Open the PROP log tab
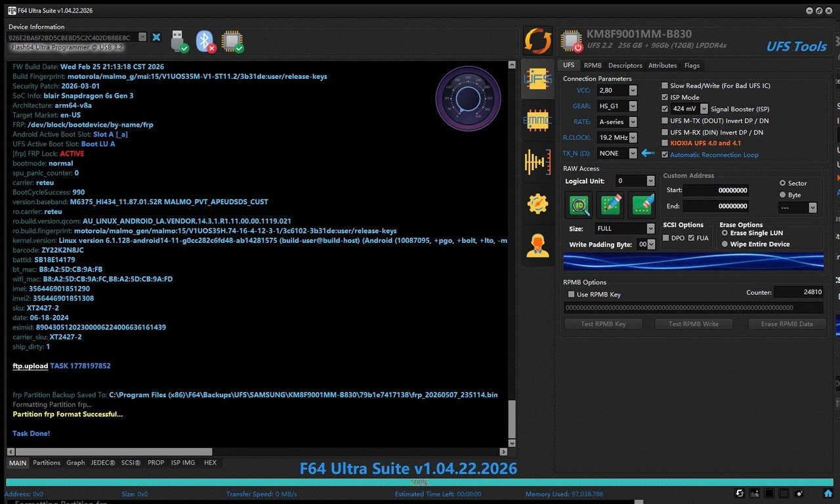840x504 pixels. pos(156,463)
